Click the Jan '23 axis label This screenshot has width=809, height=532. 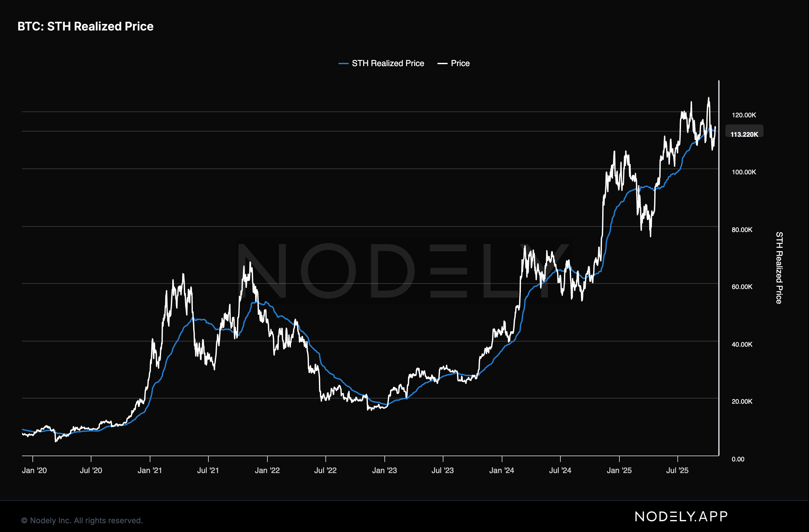click(384, 470)
